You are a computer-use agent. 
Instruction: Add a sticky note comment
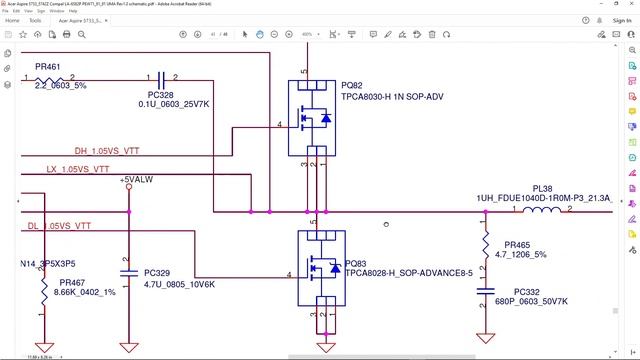(x=373, y=35)
